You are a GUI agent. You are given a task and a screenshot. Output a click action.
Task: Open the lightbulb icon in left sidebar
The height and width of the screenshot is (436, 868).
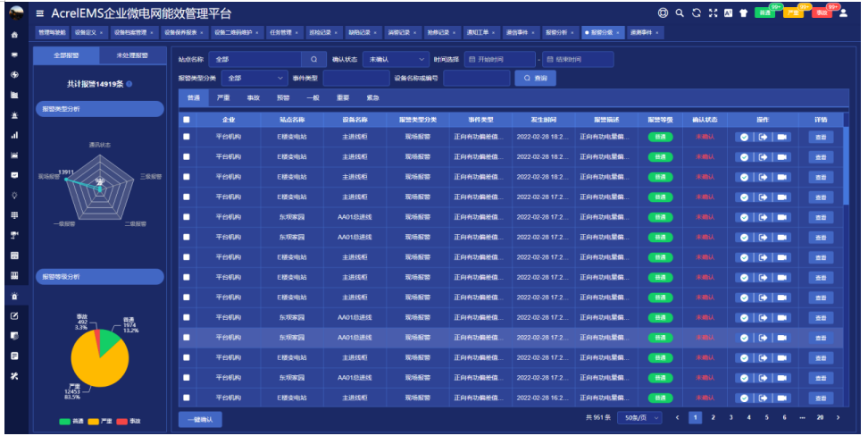point(14,195)
